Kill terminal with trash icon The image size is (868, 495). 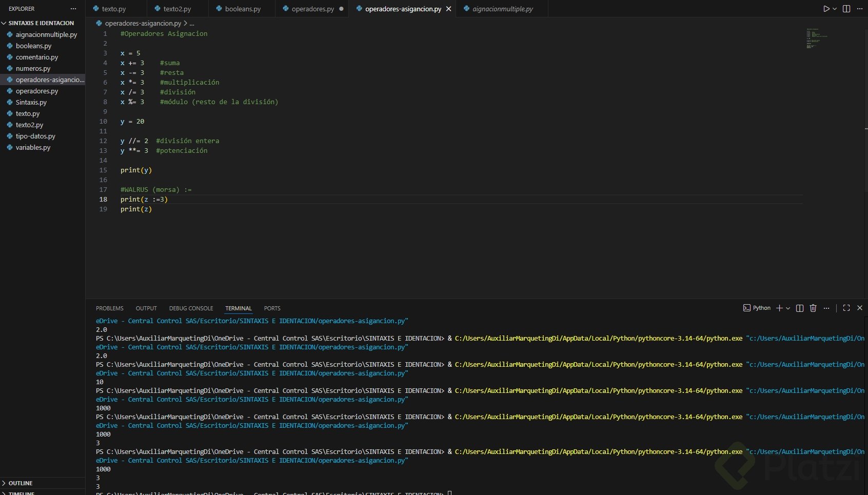point(813,308)
